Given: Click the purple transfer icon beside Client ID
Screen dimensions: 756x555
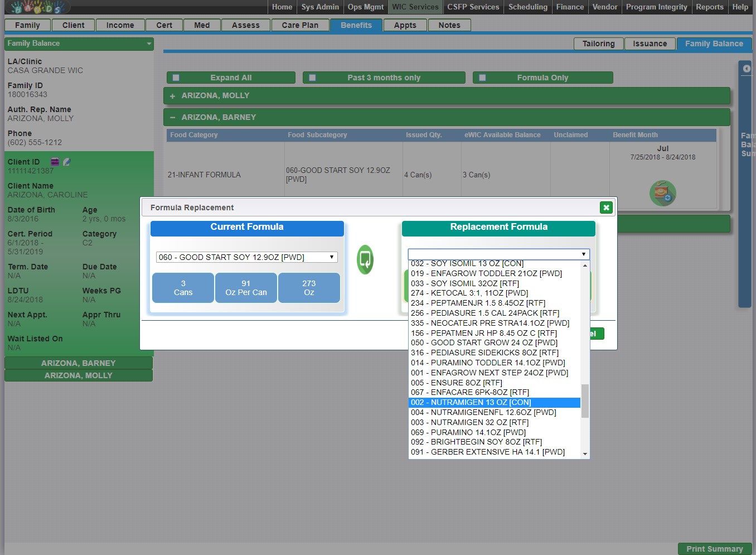Looking at the screenshot, I should point(55,162).
